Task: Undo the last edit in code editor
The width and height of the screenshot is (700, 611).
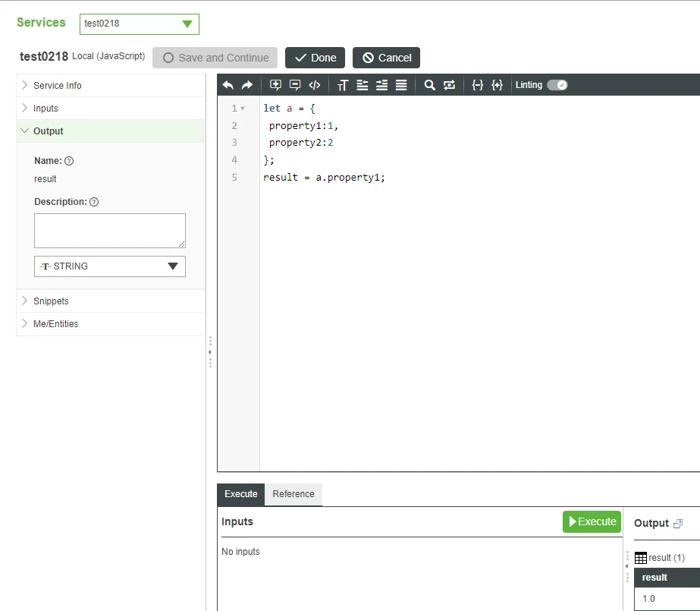Action: [228, 85]
